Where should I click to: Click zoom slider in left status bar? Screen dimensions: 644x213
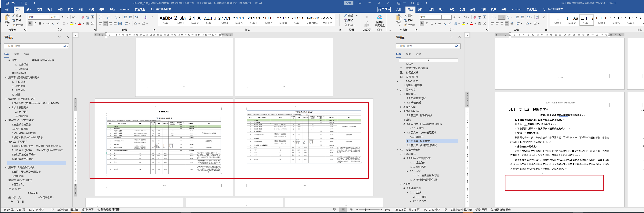coord(365,210)
